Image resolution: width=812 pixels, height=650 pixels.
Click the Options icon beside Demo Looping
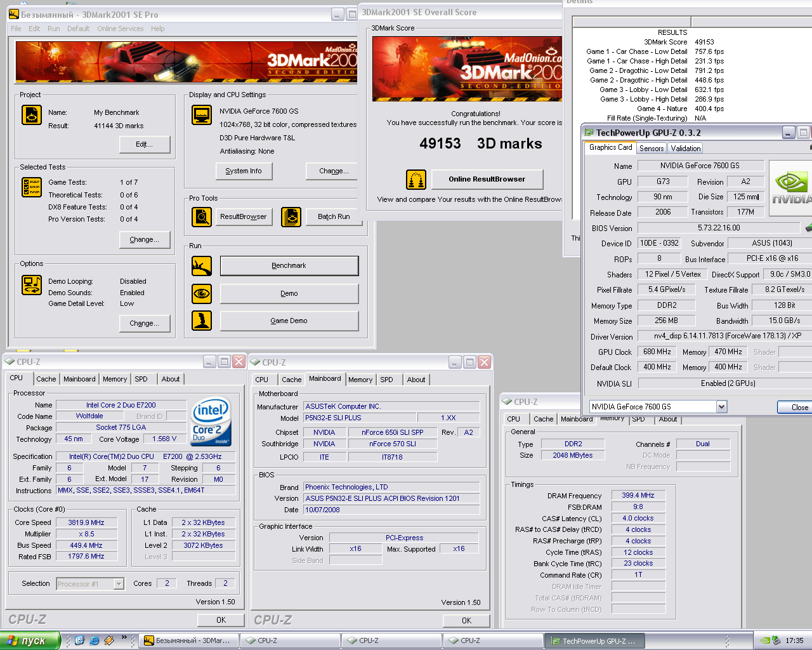click(x=32, y=285)
